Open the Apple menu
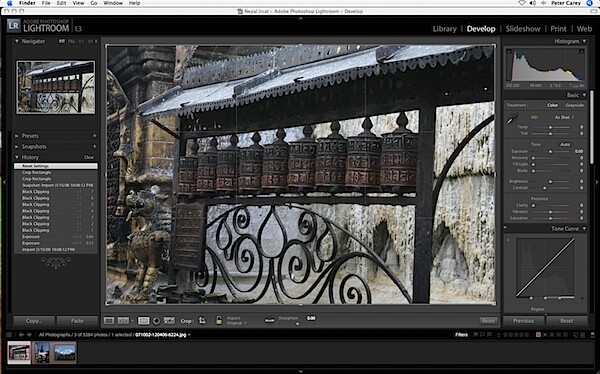600x374 pixels. coord(9,3)
